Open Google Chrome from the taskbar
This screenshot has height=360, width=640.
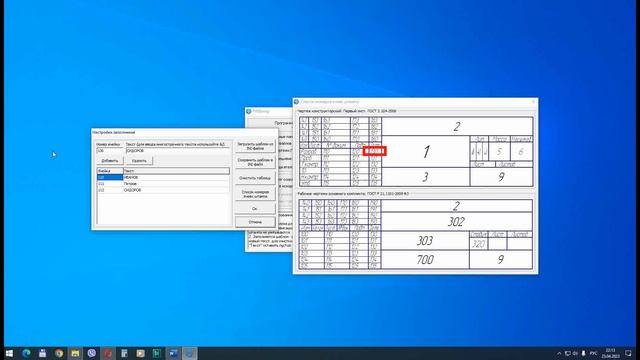[x=59, y=353]
